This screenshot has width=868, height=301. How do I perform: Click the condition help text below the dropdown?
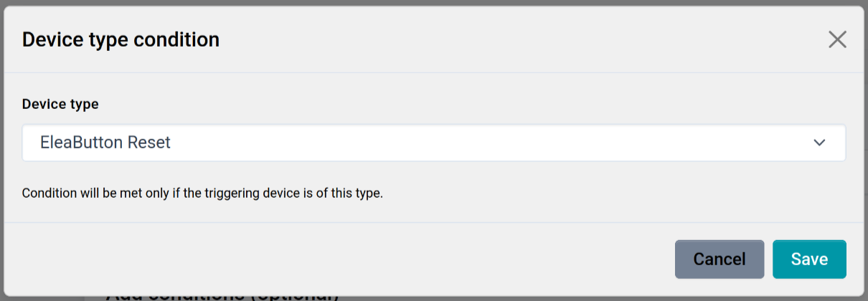202,193
